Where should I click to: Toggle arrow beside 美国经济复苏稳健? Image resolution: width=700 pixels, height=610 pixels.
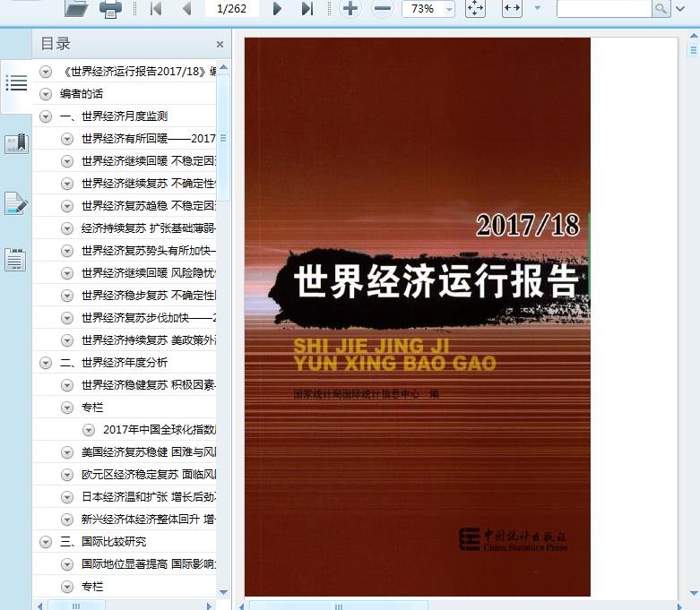tap(67, 452)
